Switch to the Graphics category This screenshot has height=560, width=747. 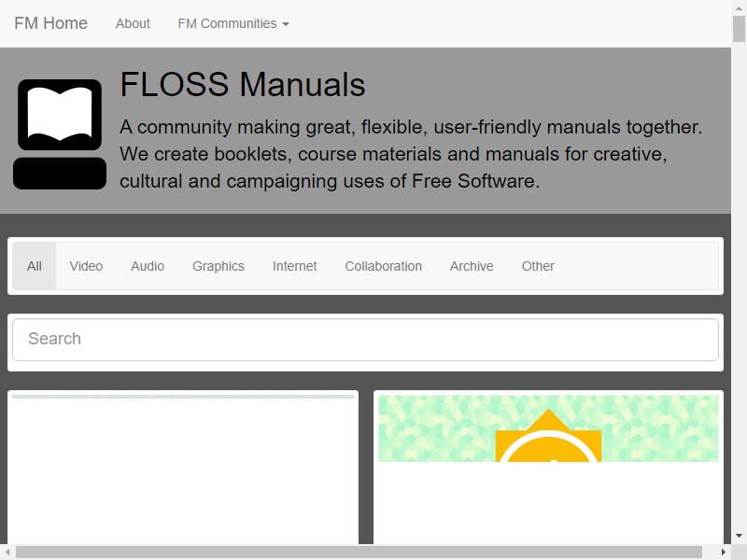(218, 266)
